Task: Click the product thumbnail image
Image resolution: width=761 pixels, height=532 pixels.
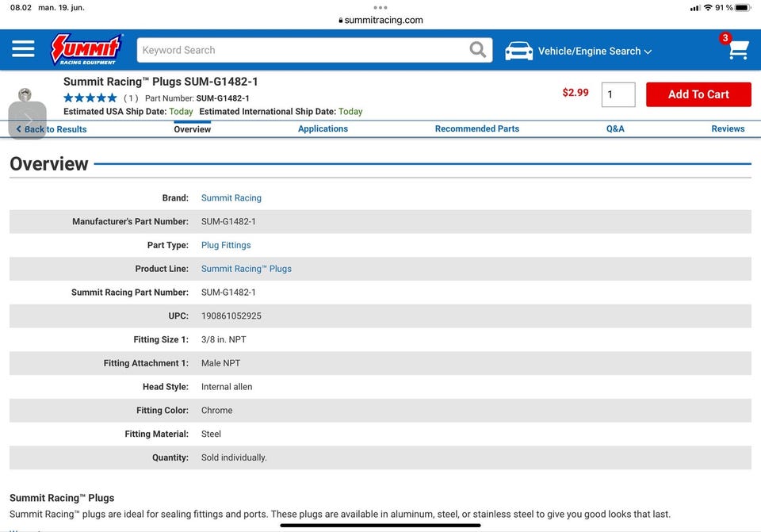Action: (x=25, y=94)
